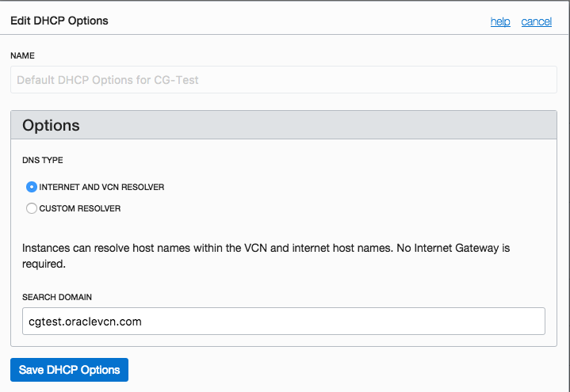The height and width of the screenshot is (392, 570).
Task: Click the INTERNET AND VCN RESOLVER label text
Action: (101, 187)
